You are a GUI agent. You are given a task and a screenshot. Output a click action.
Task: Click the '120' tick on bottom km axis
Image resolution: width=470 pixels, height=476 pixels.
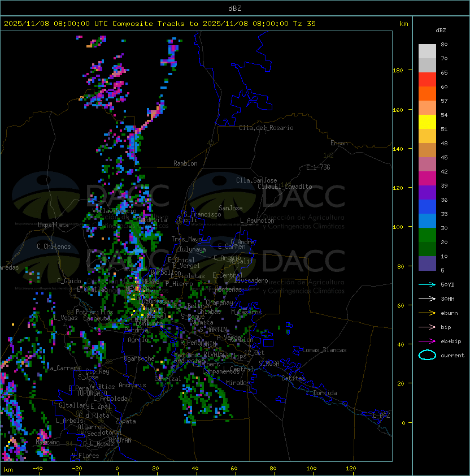(351, 469)
